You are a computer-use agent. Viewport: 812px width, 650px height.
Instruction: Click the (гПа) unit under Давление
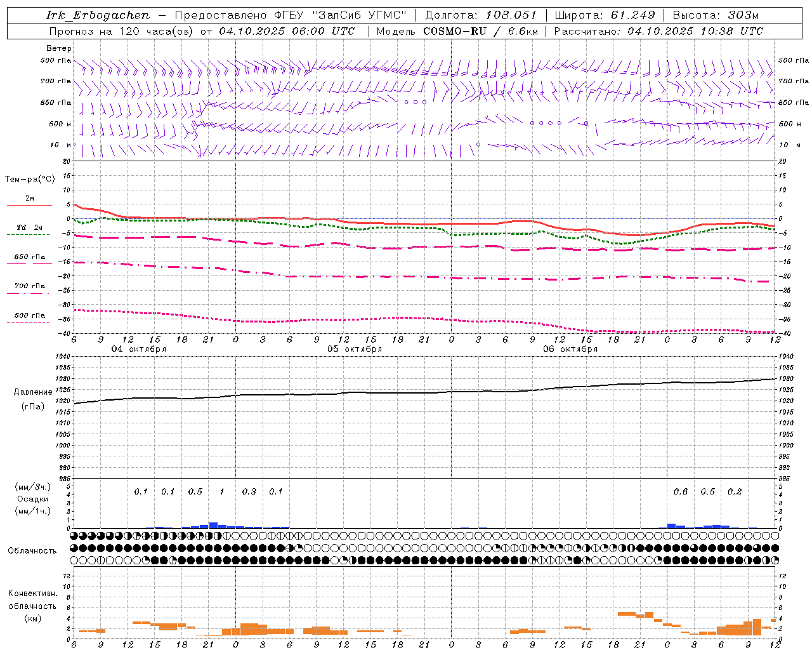[x=33, y=406]
